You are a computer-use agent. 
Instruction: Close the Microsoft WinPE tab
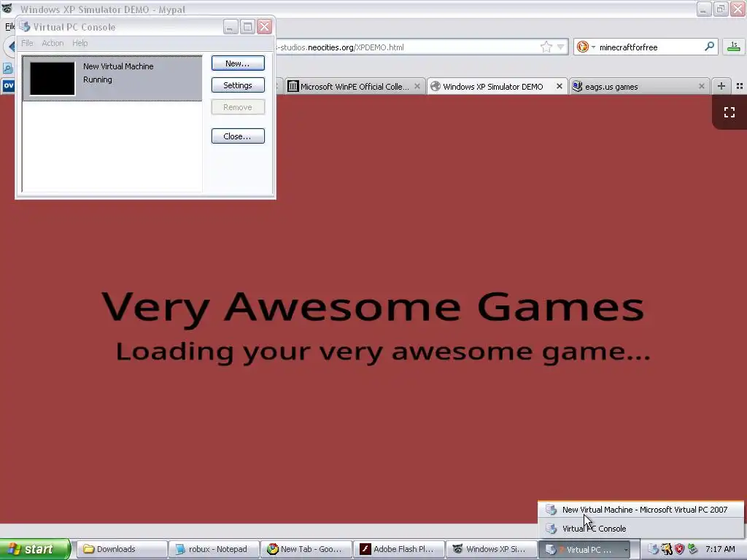tap(417, 86)
